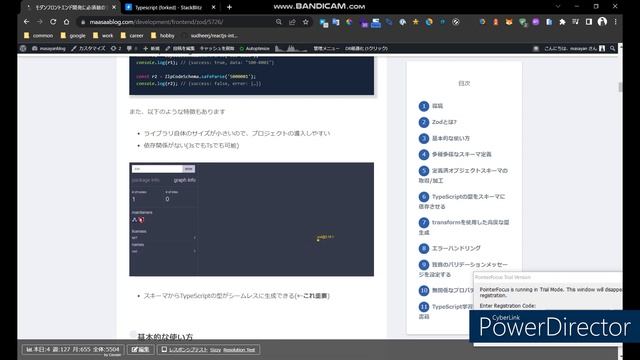Screen dimensions: 640x360
Task: Open the career bookmarks folder
Action: 132,36
